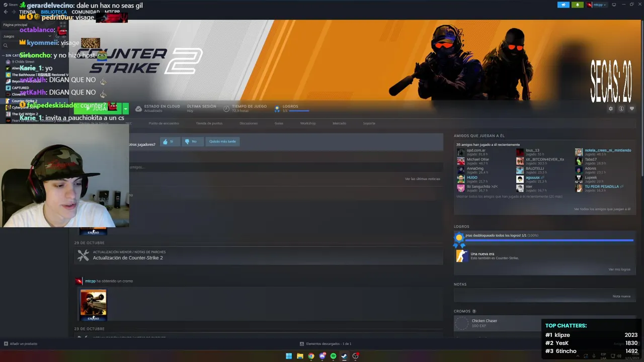Click Ver mis logros link
The height and width of the screenshot is (362, 644).
tap(619, 269)
